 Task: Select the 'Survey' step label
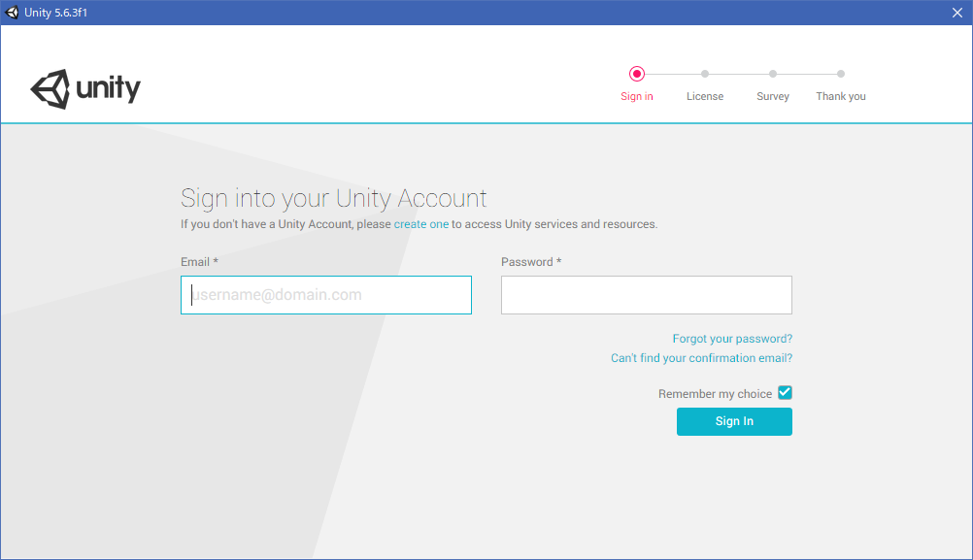point(773,96)
